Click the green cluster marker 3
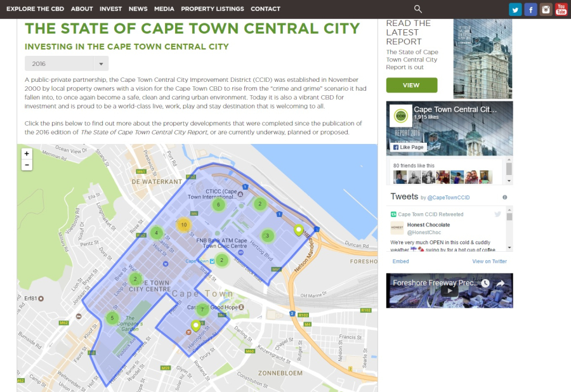Screen dimensions: 571x392 coord(267,236)
